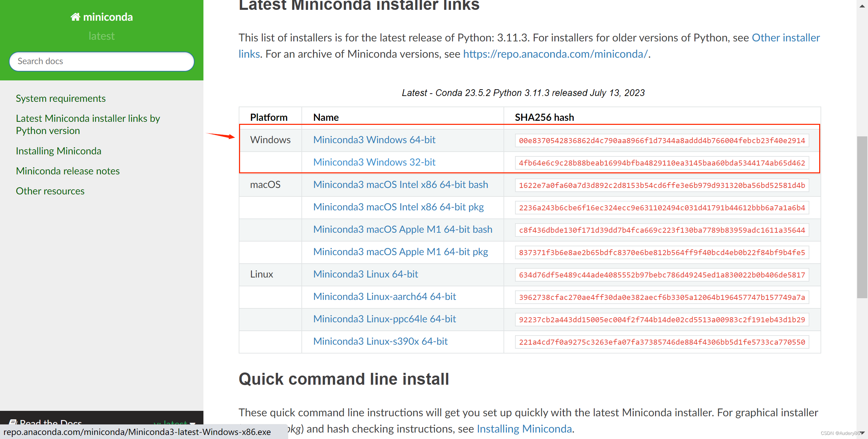
Task: Open Miniconda3 Windows 32-bit installer link
Action: click(x=374, y=163)
